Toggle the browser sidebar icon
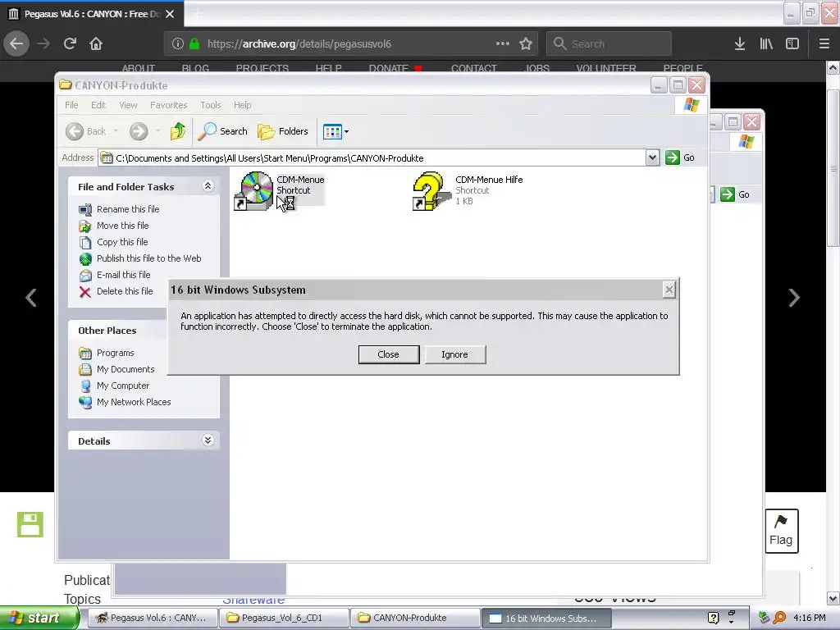840x630 pixels. (792, 43)
